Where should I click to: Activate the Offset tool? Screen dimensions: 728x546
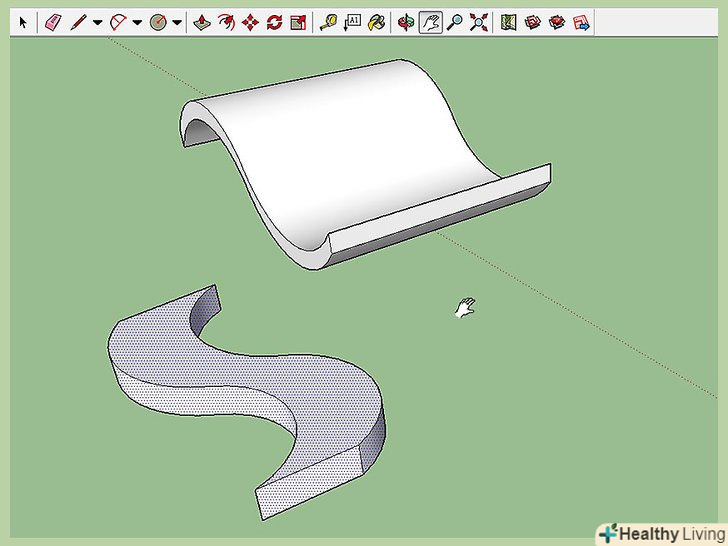[227, 22]
